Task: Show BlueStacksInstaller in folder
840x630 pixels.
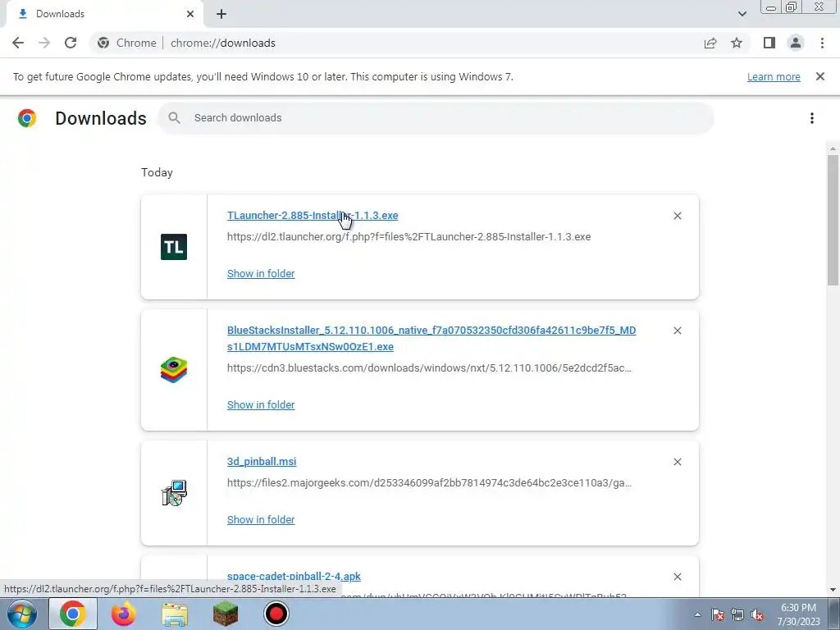Action: [261, 405]
